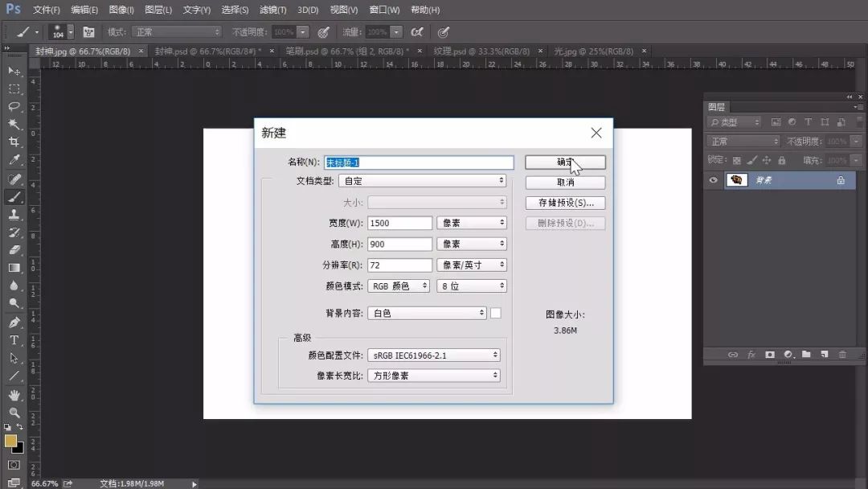The height and width of the screenshot is (489, 868).
Task: Switch to the 笔刷.psd document tab
Action: (x=347, y=51)
